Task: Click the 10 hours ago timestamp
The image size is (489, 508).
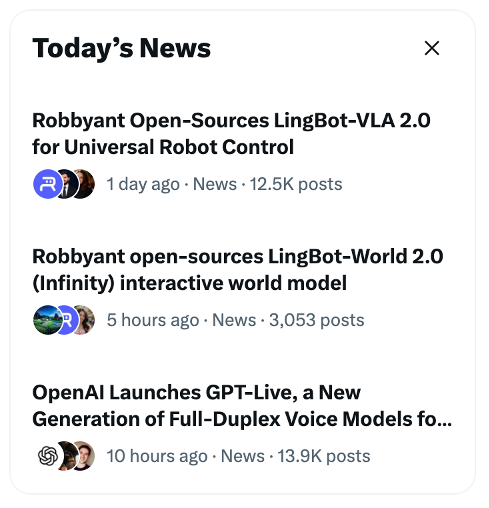Action: (x=157, y=456)
